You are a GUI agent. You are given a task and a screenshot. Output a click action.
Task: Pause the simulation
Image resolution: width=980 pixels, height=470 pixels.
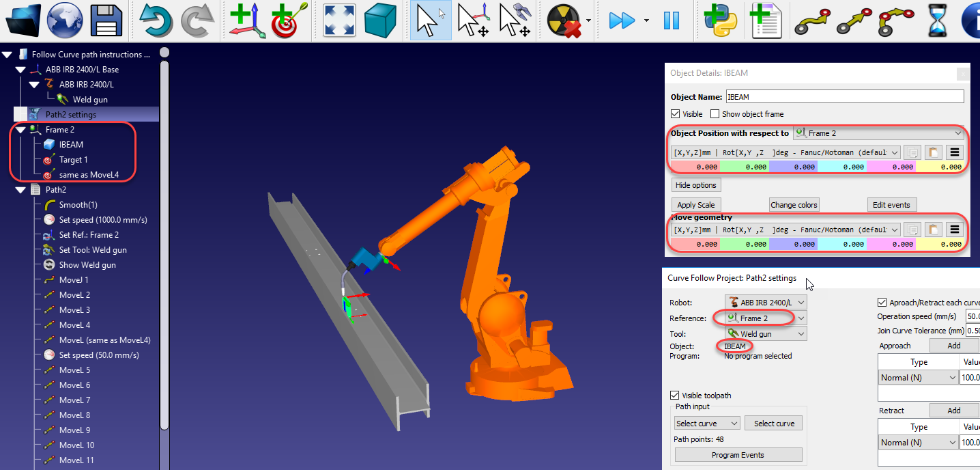pyautogui.click(x=672, y=20)
